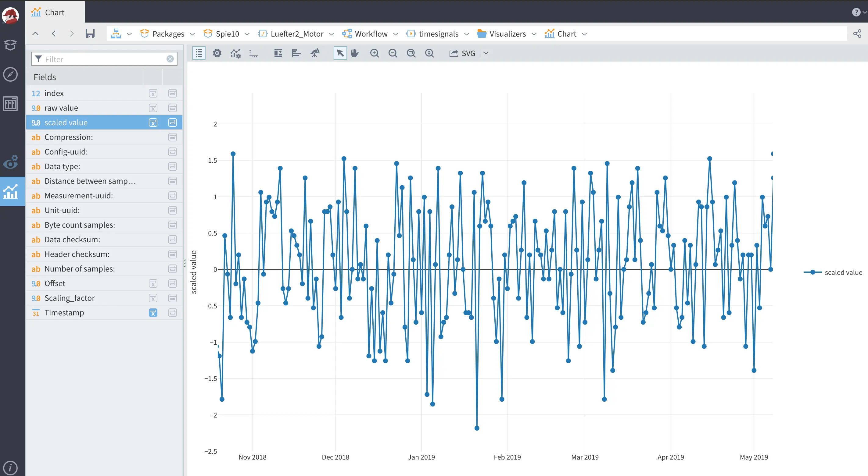The width and height of the screenshot is (868, 476).
Task: Expand the Chart breadcrumb dropdown arrow
Action: [585, 34]
